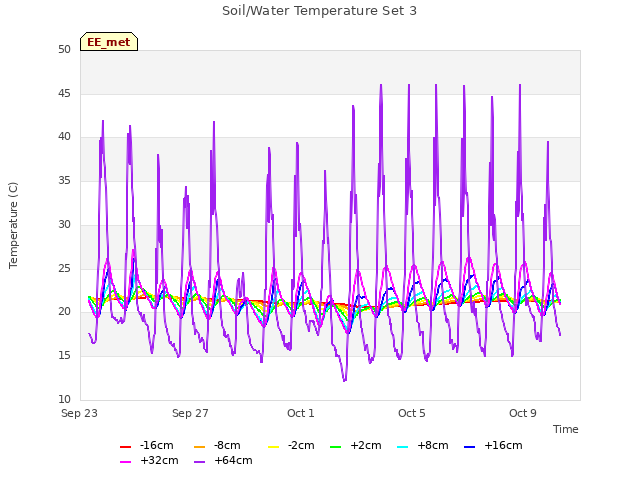
Task: Click the 30 y-axis tick label
Action: pyautogui.click(x=64, y=224)
